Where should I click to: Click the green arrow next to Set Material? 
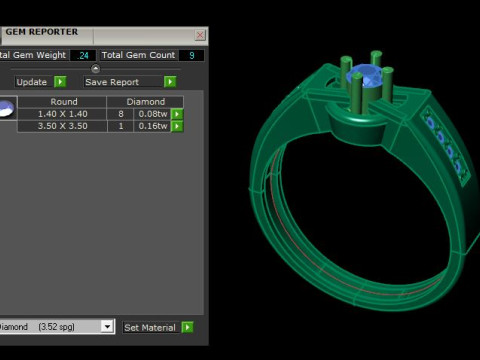pyautogui.click(x=188, y=327)
